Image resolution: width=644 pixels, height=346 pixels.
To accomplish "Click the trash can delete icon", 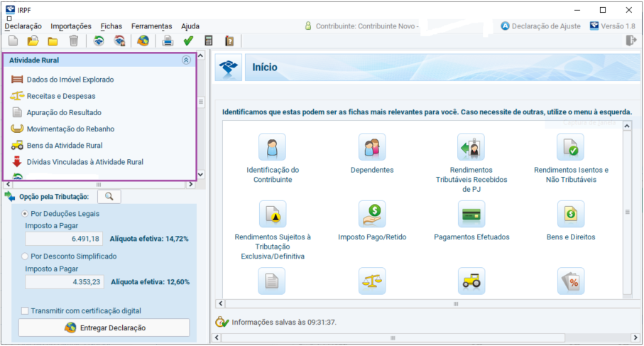I will (x=74, y=40).
